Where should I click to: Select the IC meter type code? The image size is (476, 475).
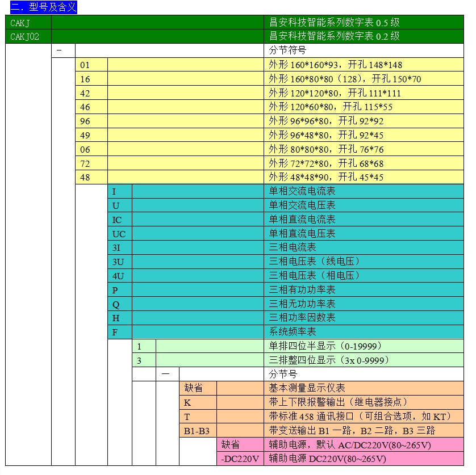coord(119,219)
